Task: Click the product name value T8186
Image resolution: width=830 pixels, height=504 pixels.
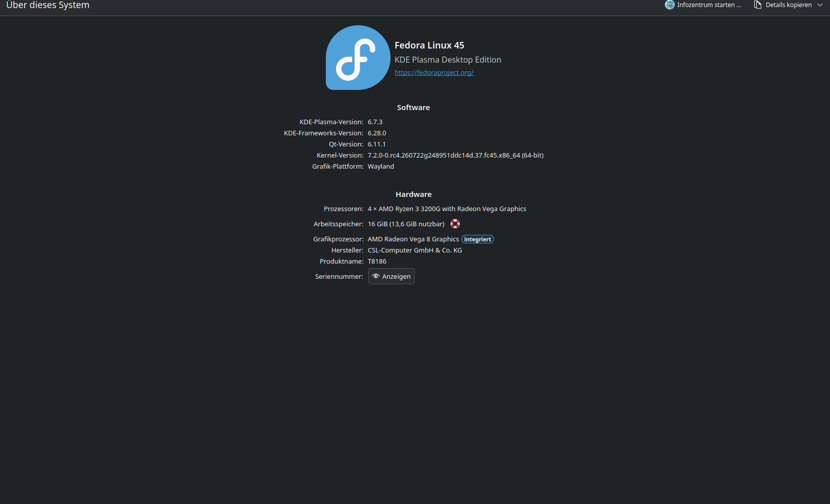Action: click(377, 262)
